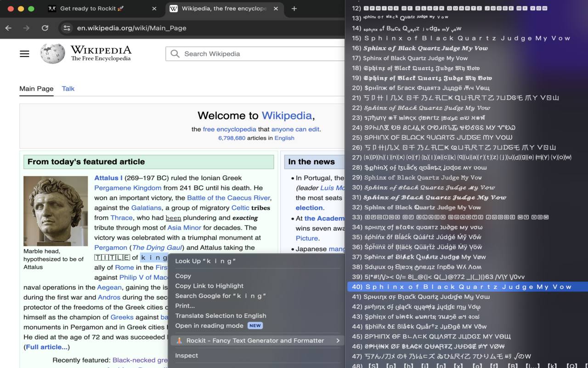
Task: Open the Attalus I article link
Action: [x=108, y=178]
